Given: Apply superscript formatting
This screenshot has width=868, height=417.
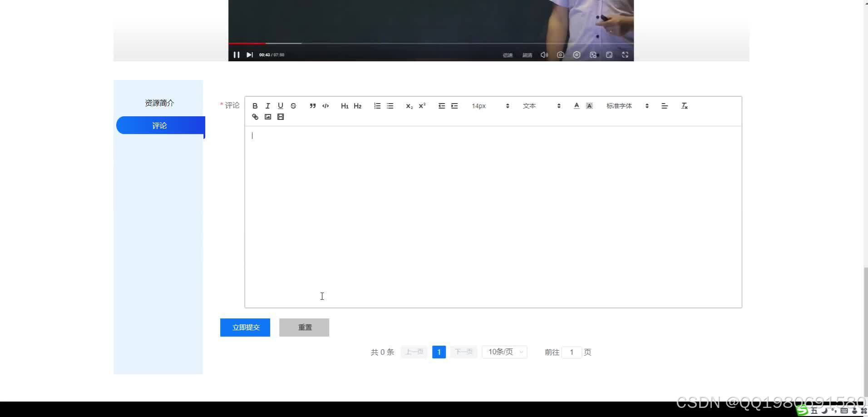Looking at the screenshot, I should click(422, 105).
